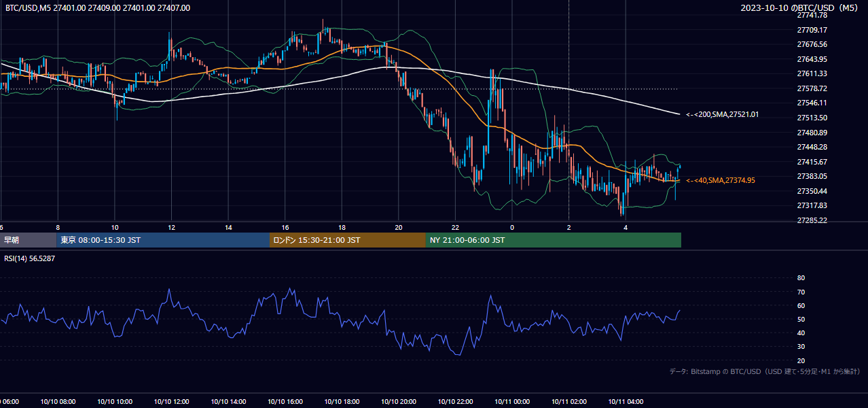Click the 200 SMA label showing 27521.01
Screen dimensions: 868x408
[x=723, y=115]
